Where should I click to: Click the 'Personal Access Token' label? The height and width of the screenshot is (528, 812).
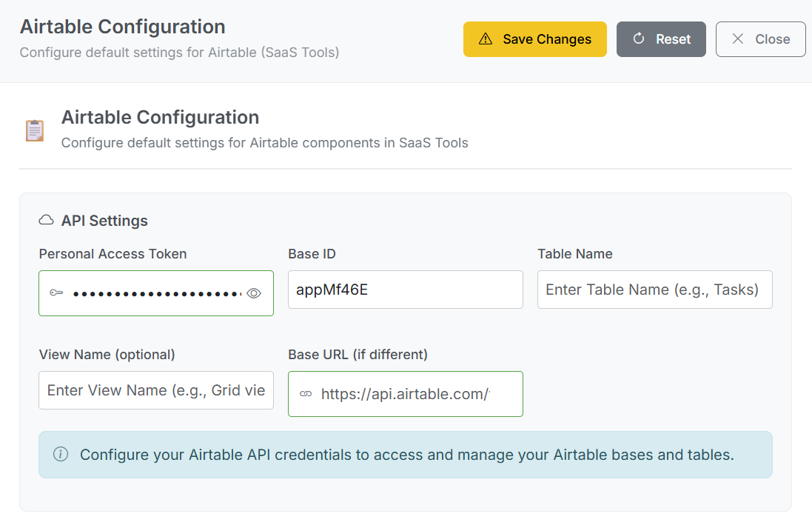click(x=113, y=254)
